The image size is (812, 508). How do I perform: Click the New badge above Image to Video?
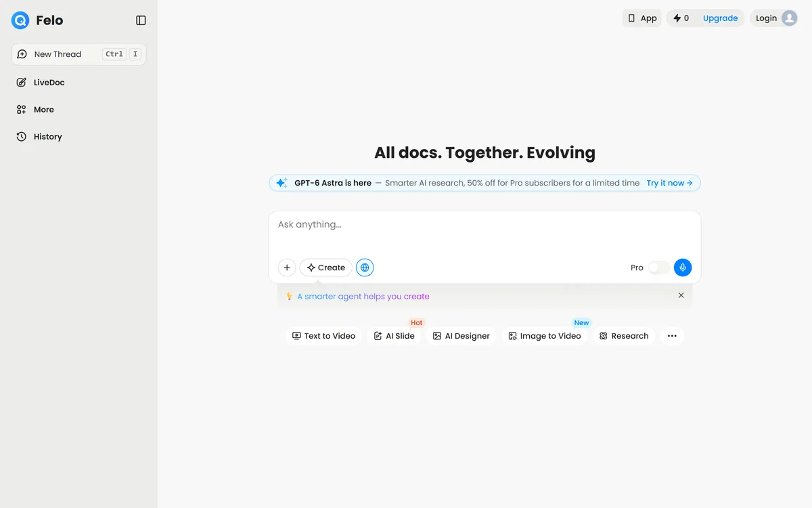click(x=582, y=323)
